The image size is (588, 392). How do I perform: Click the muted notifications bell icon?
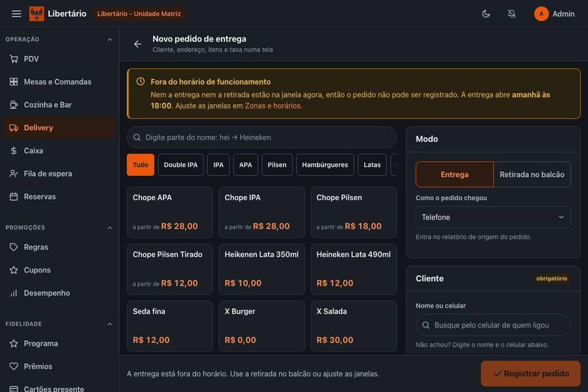click(x=512, y=14)
